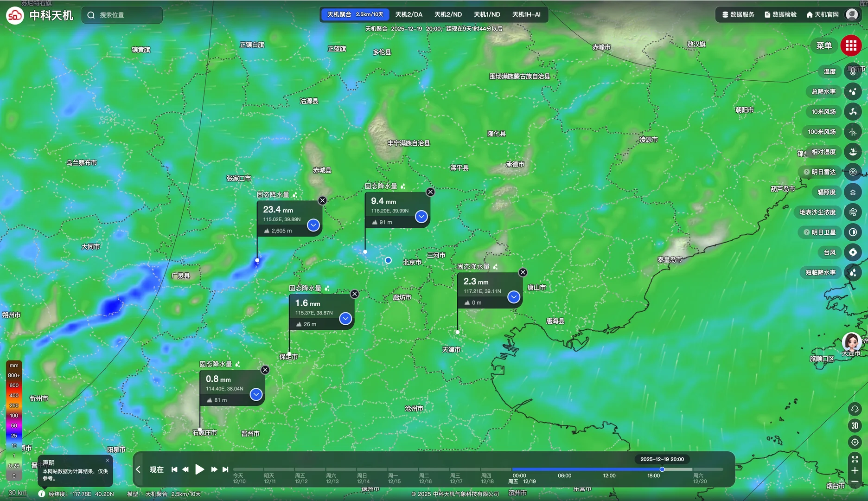868x501 pixels.
Task: Toggle the 明日卫星 satellite layer
Action: coord(853,232)
